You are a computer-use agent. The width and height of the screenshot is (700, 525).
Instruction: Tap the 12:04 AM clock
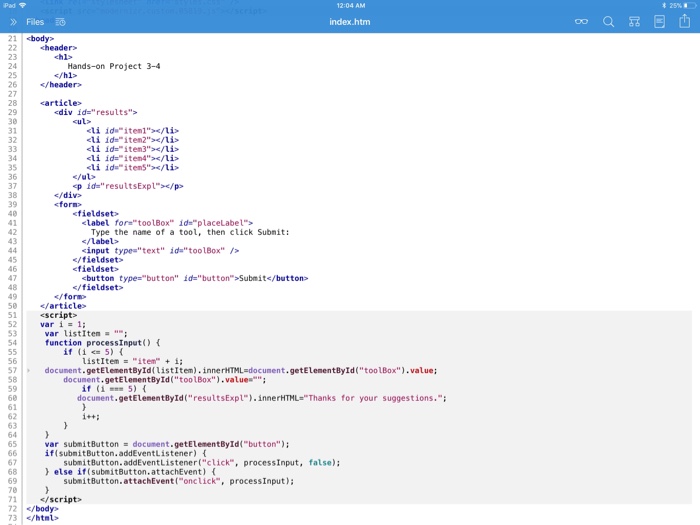click(351, 5)
